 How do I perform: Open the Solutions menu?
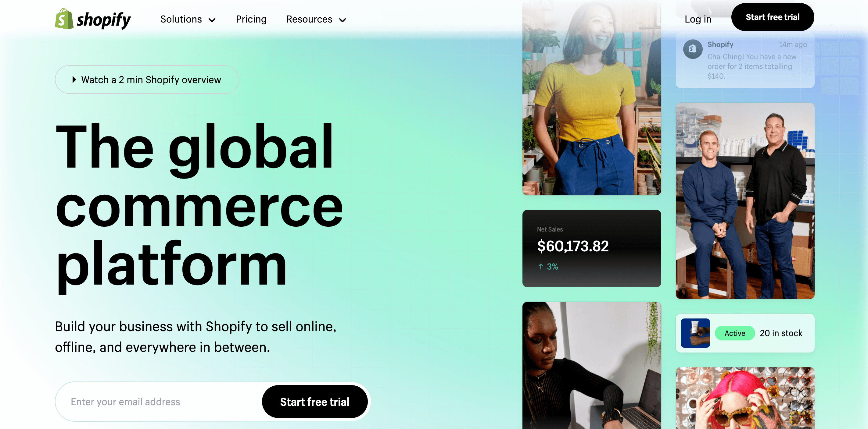(x=188, y=19)
